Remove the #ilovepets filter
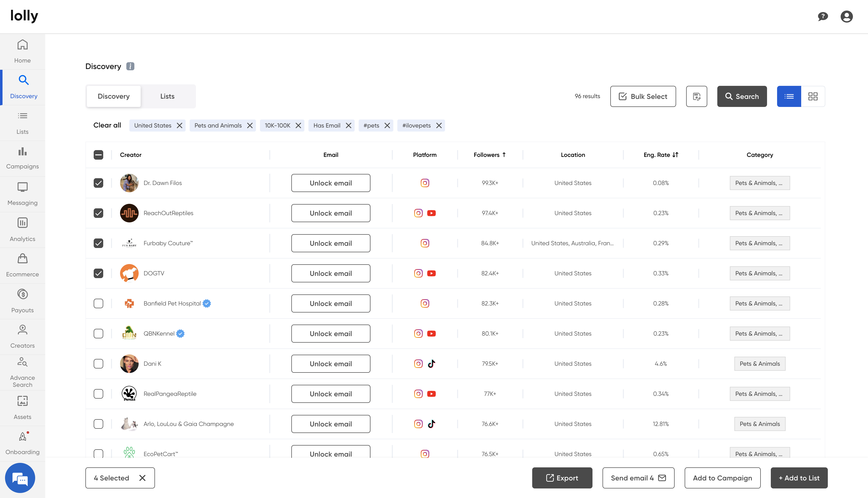Screen dimensions: 868x498 (439, 126)
